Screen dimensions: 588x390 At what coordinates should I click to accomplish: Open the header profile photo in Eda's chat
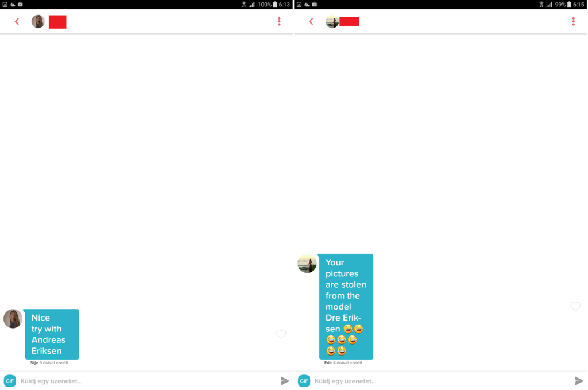pos(332,22)
